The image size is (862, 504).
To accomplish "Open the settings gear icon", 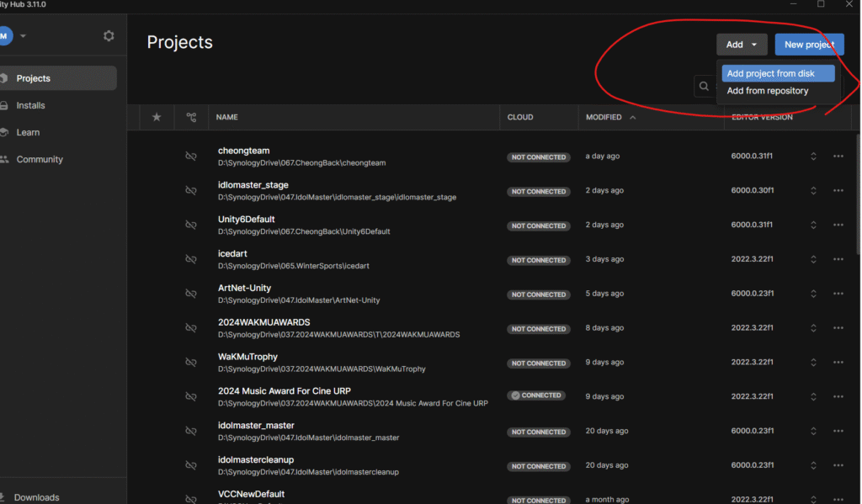I will click(x=109, y=36).
